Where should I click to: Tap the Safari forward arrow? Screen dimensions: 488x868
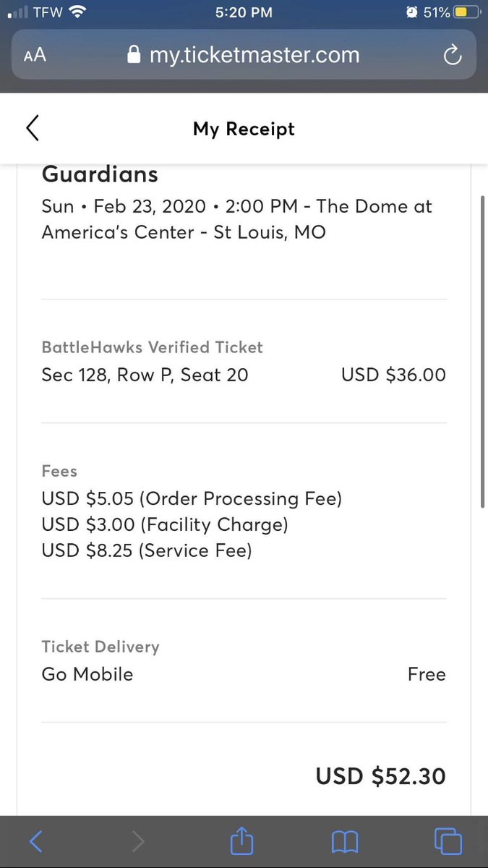138,841
